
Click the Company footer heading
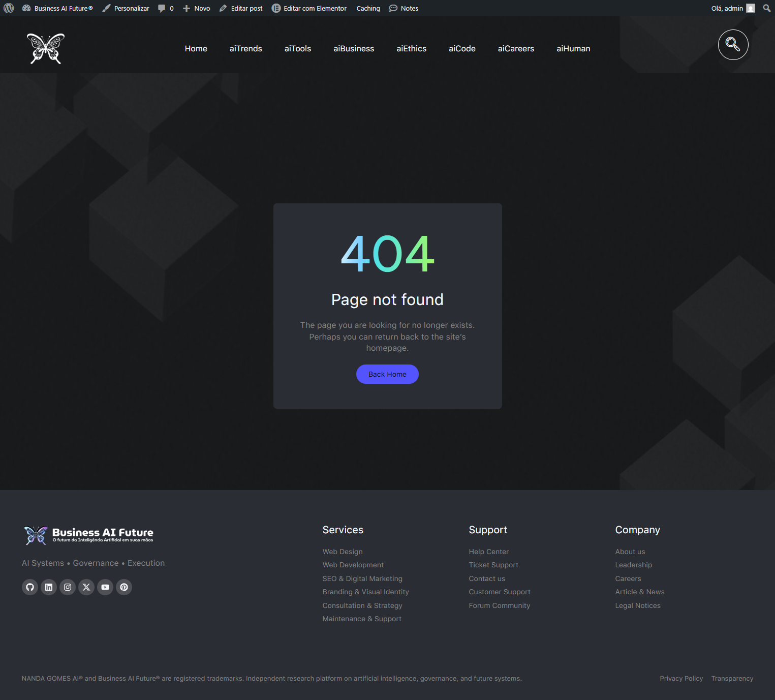pyautogui.click(x=638, y=530)
